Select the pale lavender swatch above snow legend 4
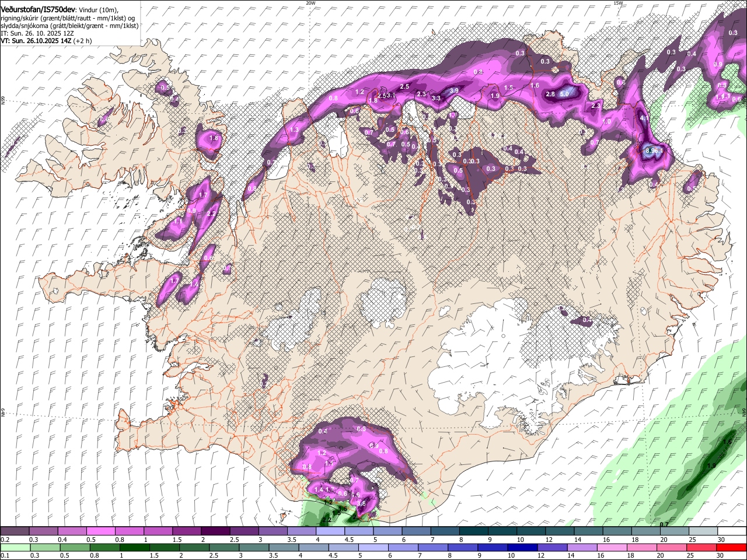This screenshot has height=560, width=747. point(330,531)
